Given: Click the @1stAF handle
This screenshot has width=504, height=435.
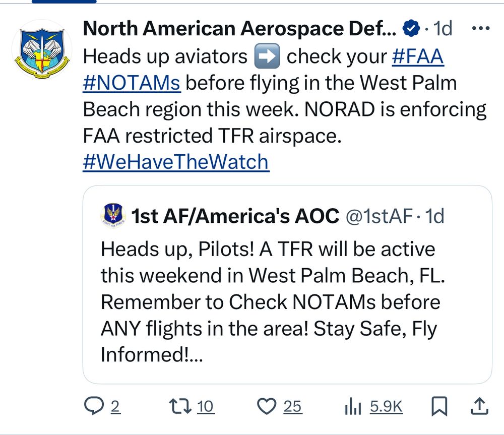Looking at the screenshot, I should [379, 216].
